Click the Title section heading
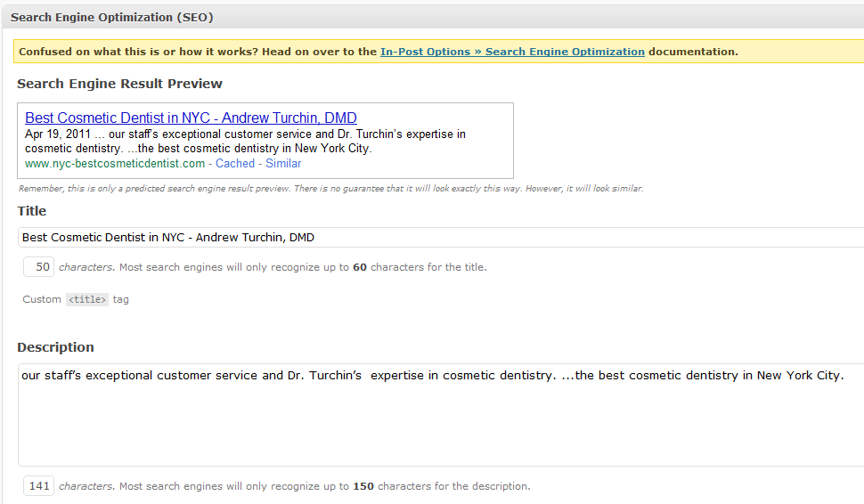Screen dimensions: 864x504 [x=32, y=211]
